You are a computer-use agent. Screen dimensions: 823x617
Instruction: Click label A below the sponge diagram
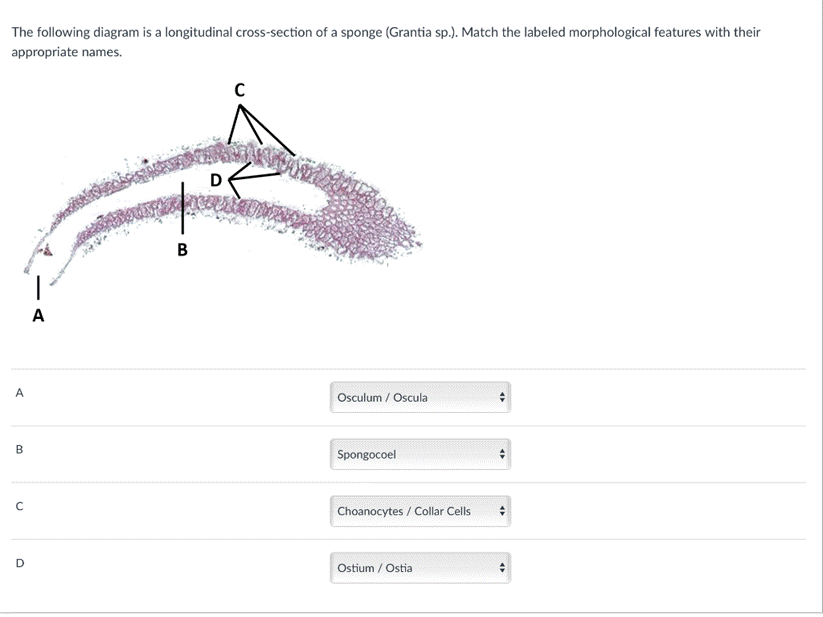[x=38, y=316]
